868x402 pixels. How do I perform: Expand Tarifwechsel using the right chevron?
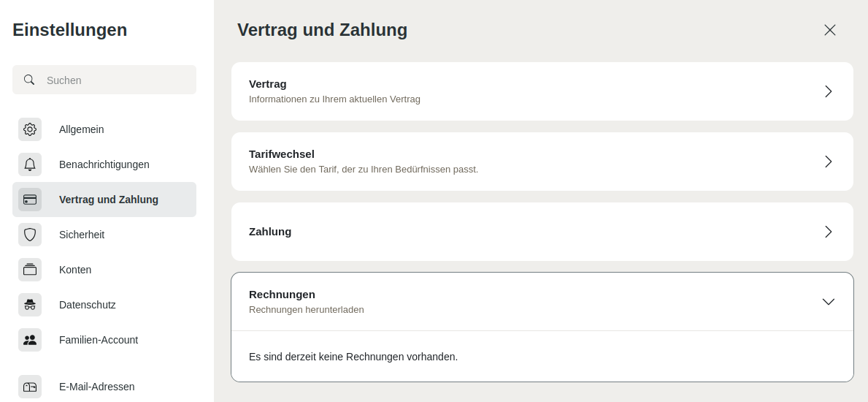(828, 162)
